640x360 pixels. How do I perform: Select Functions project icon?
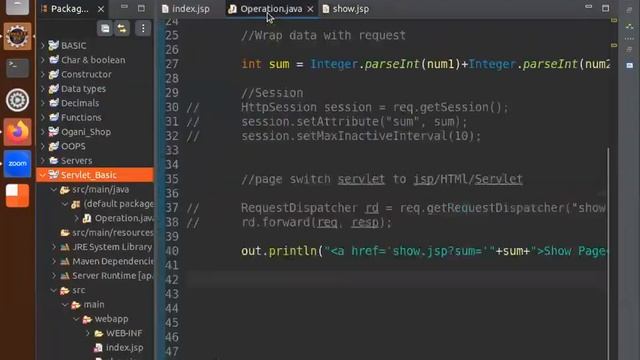pyautogui.click(x=53, y=117)
